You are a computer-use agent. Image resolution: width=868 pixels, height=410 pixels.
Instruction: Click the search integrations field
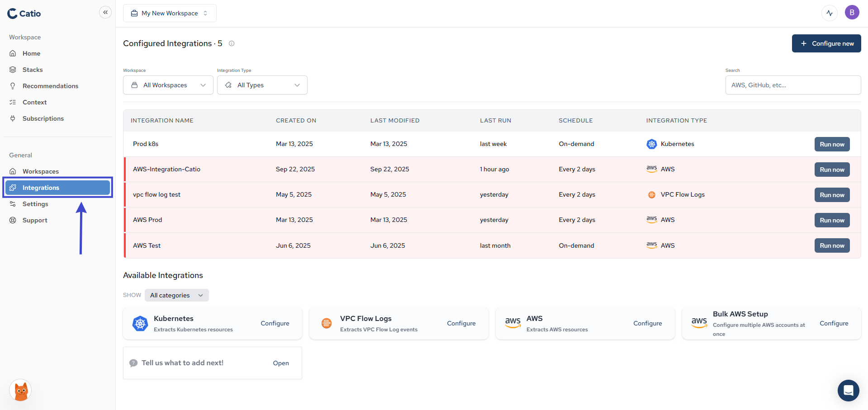pyautogui.click(x=792, y=85)
